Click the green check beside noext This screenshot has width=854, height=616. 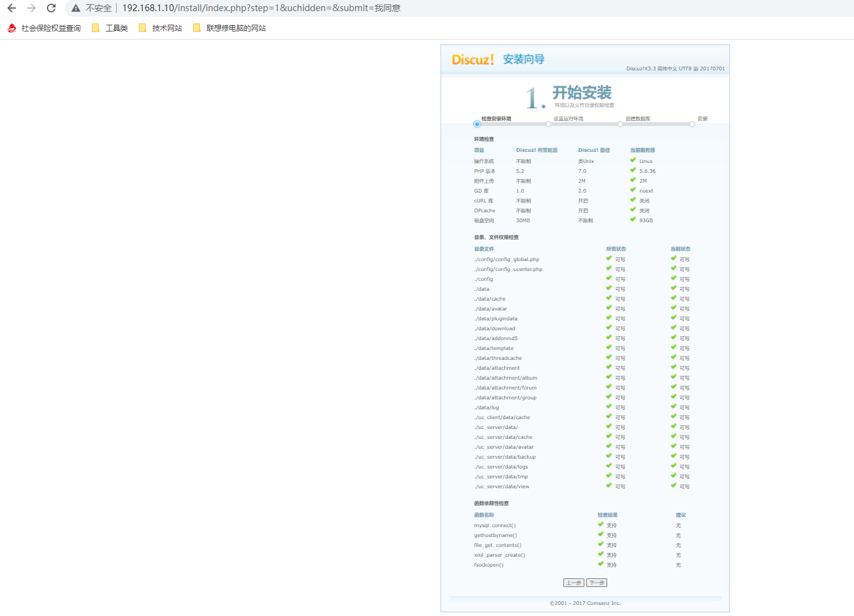[632, 189]
